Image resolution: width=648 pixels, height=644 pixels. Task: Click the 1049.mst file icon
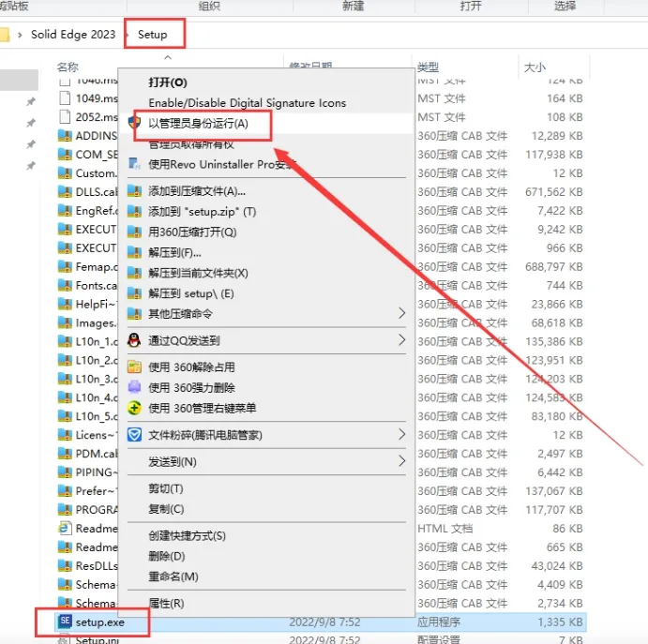(x=65, y=97)
